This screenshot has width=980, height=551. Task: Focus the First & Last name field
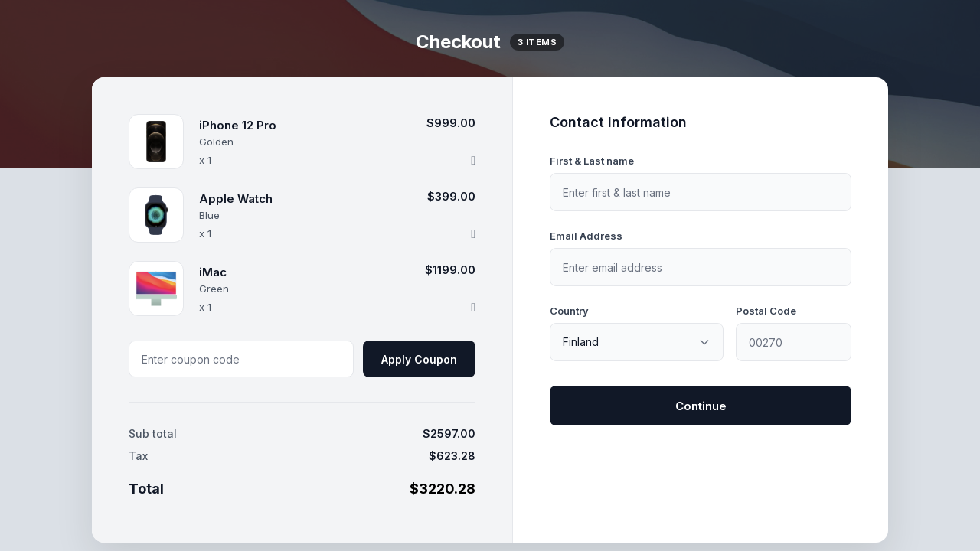click(x=701, y=192)
